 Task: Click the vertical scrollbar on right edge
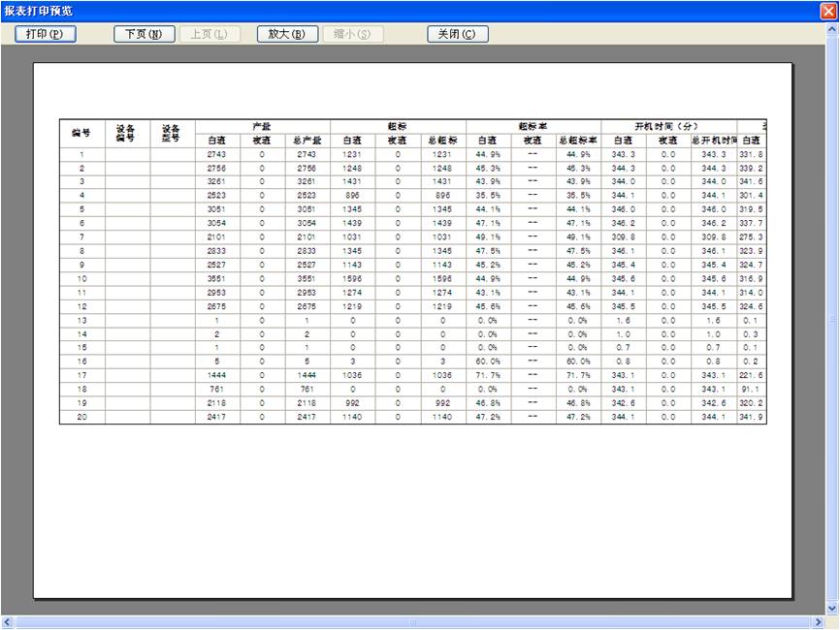[832, 320]
